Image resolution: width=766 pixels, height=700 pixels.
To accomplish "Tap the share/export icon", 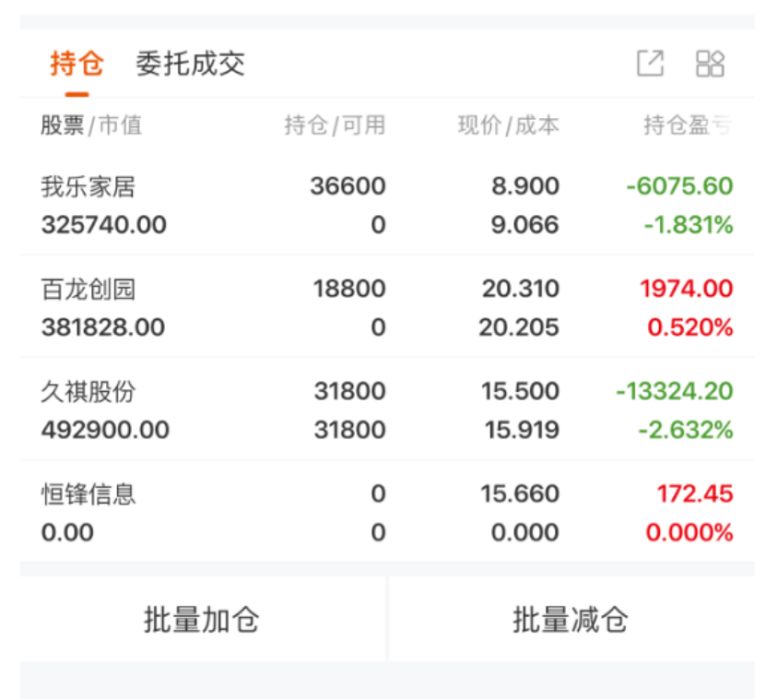I will [x=651, y=64].
